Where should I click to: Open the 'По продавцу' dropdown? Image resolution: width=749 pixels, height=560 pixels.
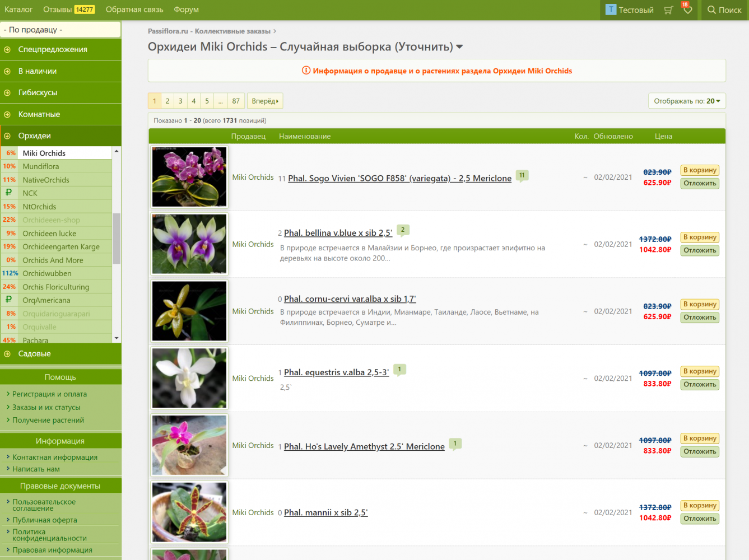(61, 30)
